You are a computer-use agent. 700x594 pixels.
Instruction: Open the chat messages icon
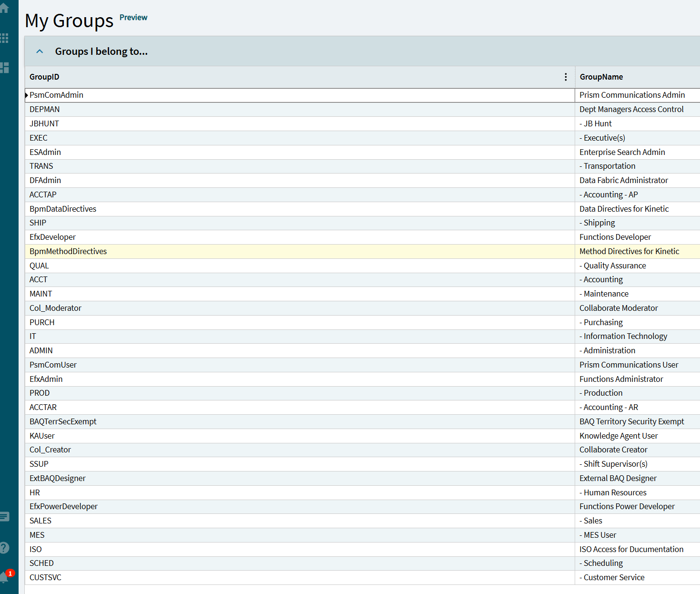coord(4,516)
